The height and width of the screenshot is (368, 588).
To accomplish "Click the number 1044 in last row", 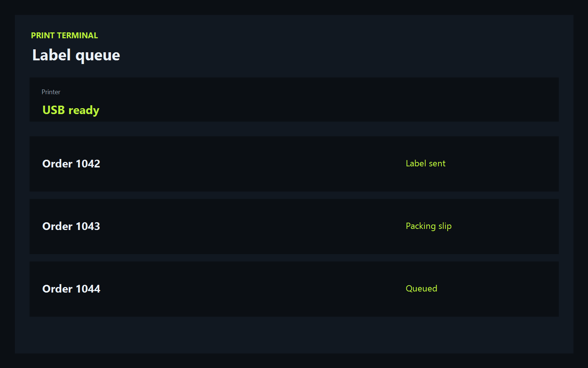I will click(x=88, y=289).
